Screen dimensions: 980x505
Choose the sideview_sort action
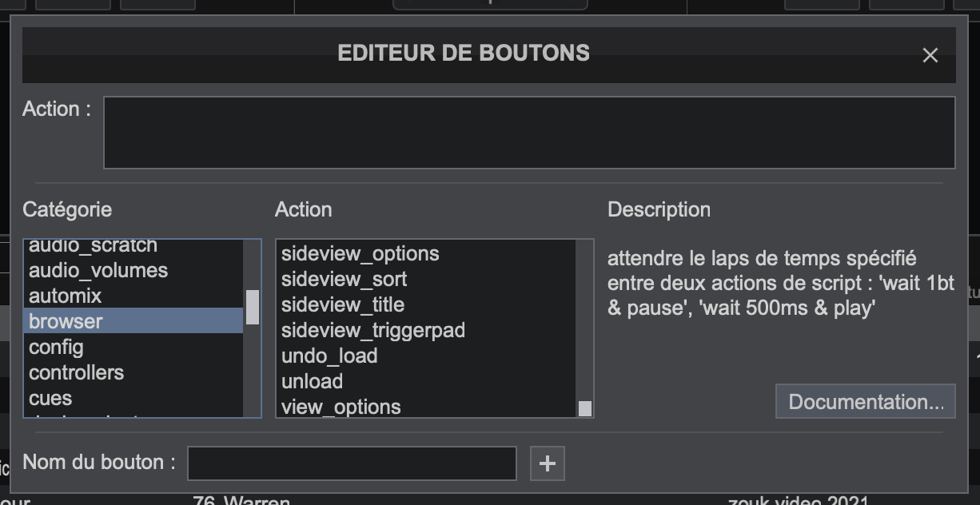tap(344, 279)
